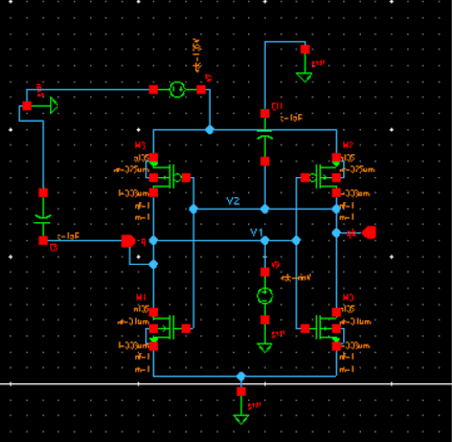Viewport: 452px width, 442px height.
Task: Click the vdc parameter text beside V9
Action: [x=296, y=277]
